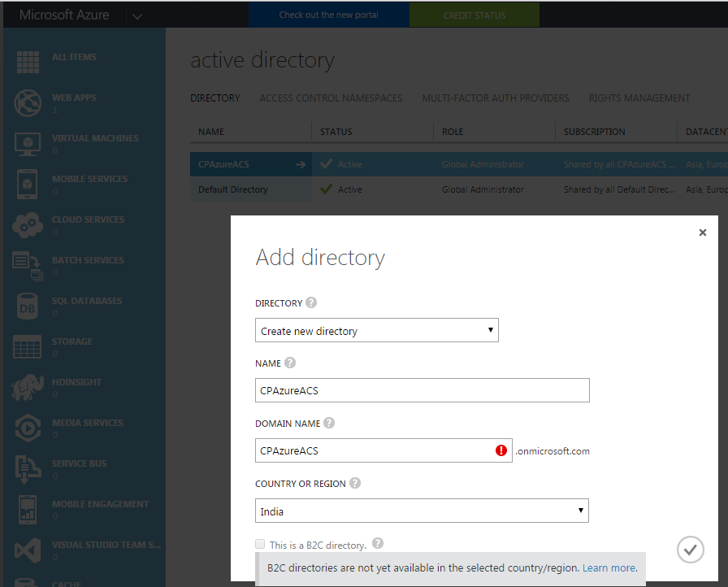
Task: Click into the Name input field
Action: 422,390
